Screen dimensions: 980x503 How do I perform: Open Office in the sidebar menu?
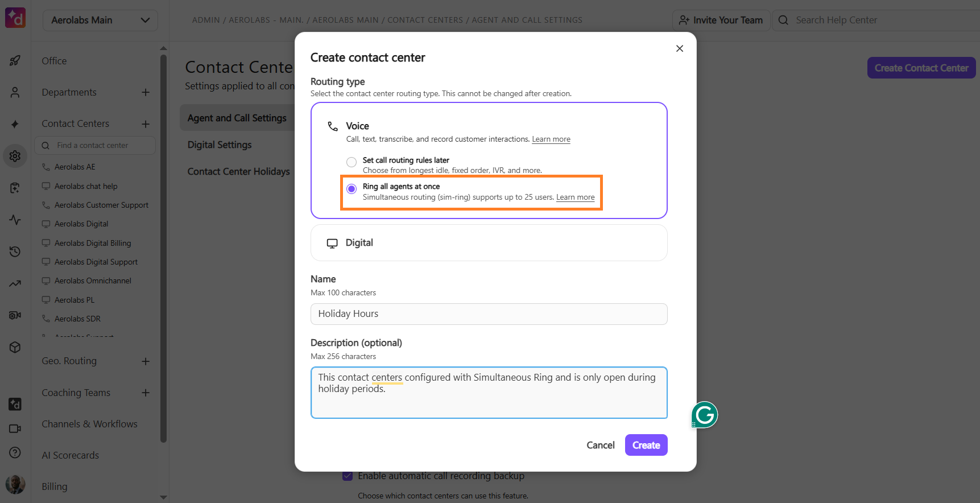(x=54, y=61)
